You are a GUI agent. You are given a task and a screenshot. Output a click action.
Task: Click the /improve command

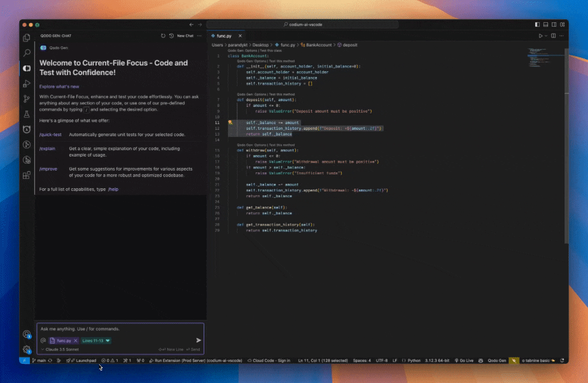tap(48, 169)
